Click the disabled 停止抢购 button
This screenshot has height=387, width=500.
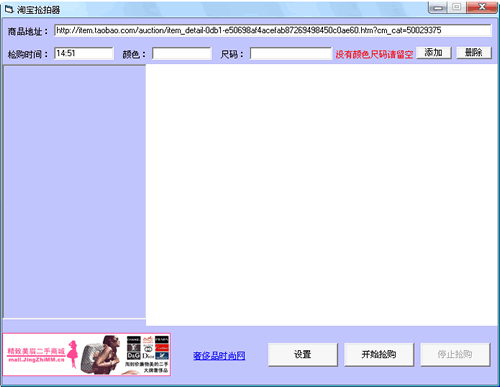pos(455,354)
